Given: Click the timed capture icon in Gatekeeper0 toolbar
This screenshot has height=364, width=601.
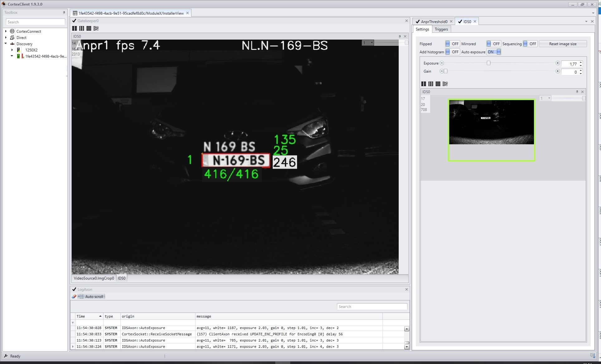Looking at the screenshot, I should (96, 28).
